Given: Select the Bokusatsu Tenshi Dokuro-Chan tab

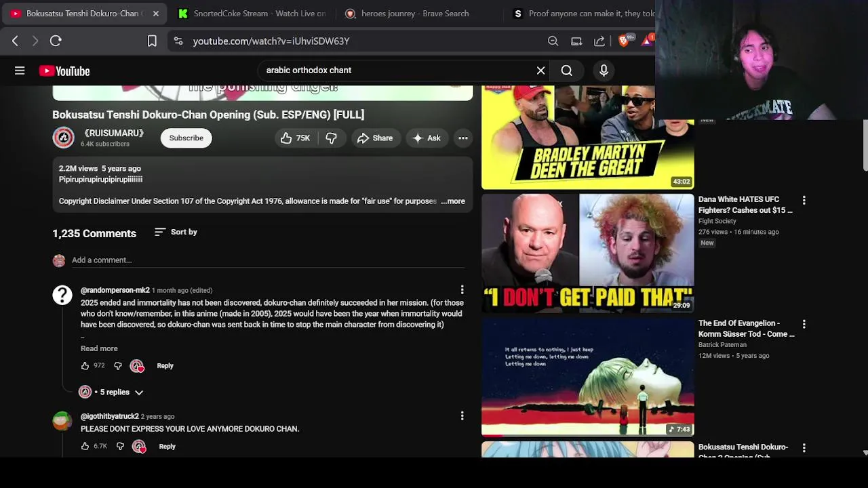Looking at the screenshot, I should (84, 14).
